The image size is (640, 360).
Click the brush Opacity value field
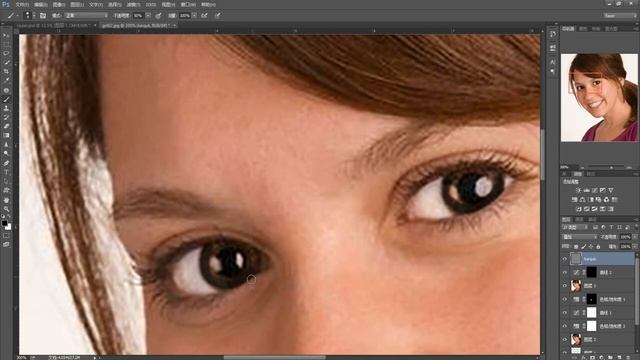click(138, 16)
